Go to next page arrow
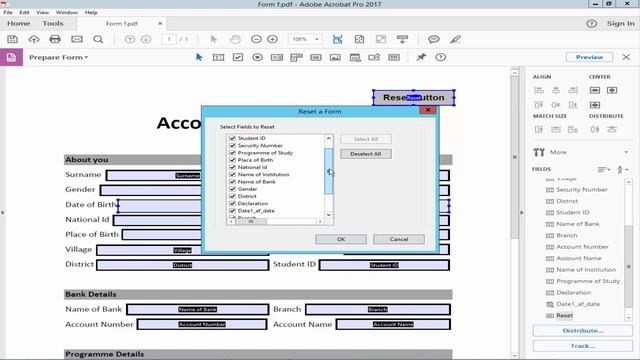Viewport: 640px width, 360px height. tap(146, 39)
